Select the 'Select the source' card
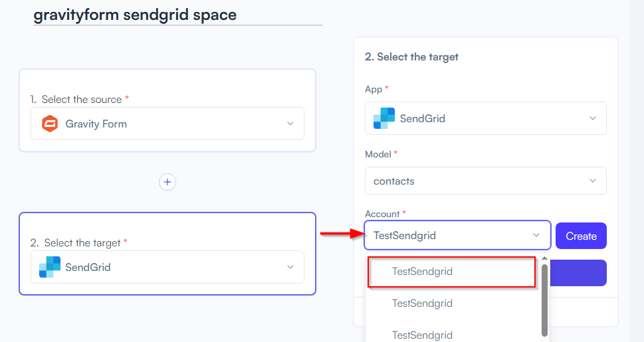 tap(167, 110)
